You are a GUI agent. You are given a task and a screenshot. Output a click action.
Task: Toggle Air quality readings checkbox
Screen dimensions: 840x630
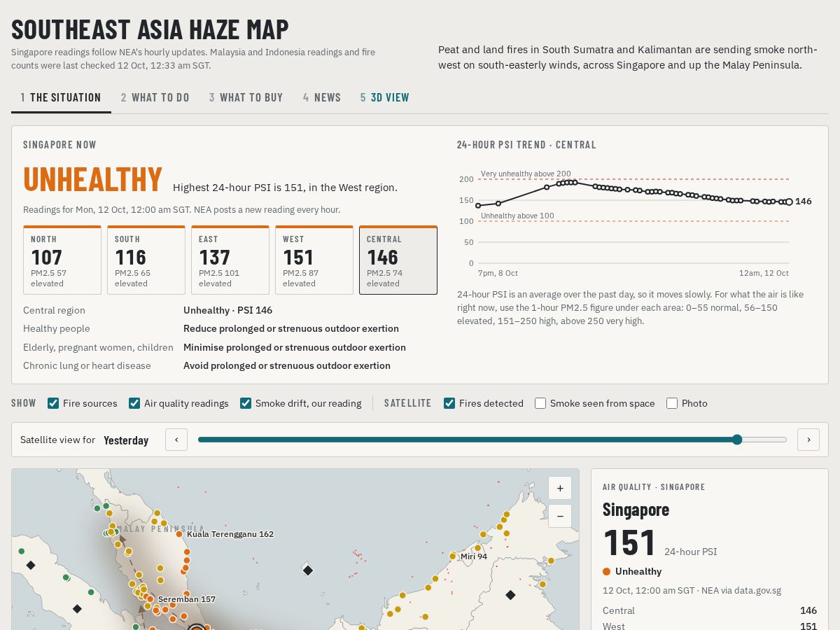(x=134, y=403)
